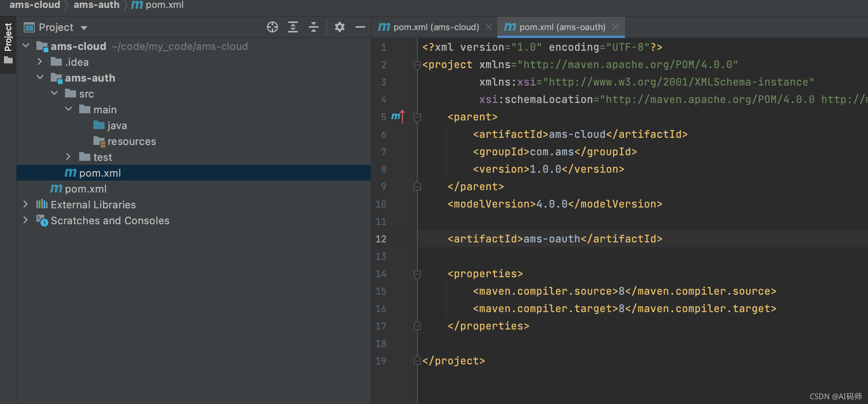Viewport: 868px width, 404px height.
Task: Expand External Libraries node
Action: coord(25,204)
